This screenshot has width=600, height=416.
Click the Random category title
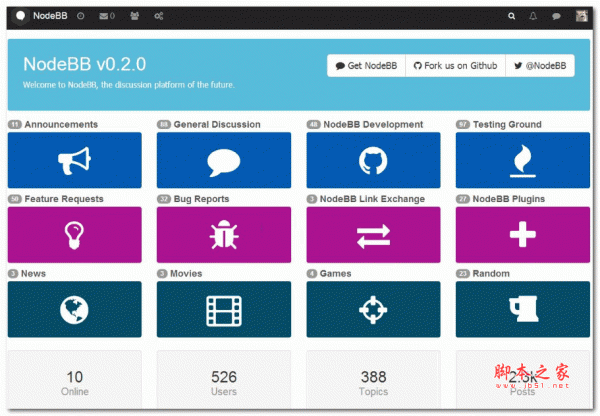pos(491,274)
